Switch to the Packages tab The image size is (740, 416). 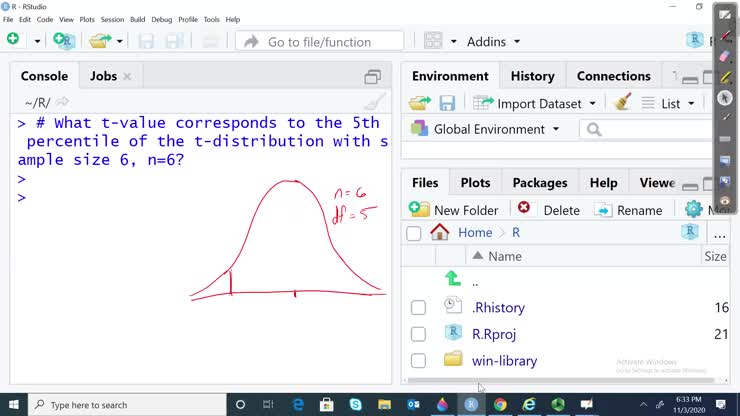coord(540,183)
